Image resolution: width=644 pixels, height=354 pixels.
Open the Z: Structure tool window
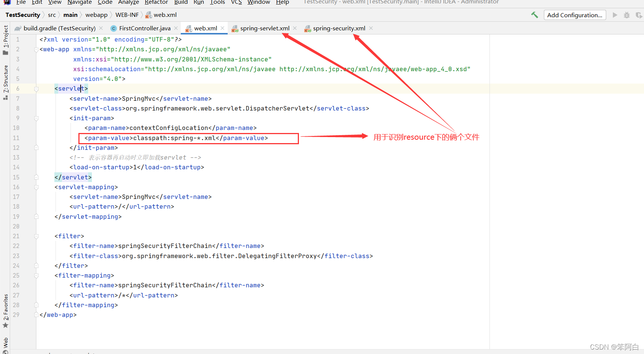5,82
